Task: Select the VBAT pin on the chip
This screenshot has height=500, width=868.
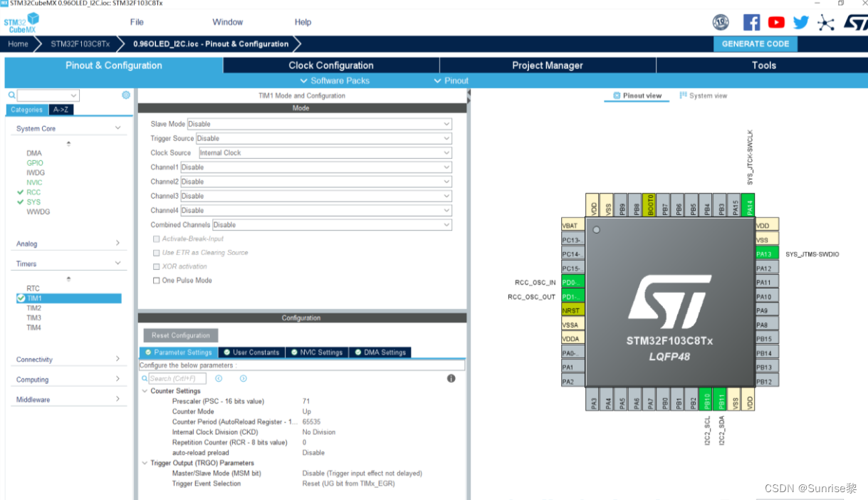Action: tap(572, 225)
